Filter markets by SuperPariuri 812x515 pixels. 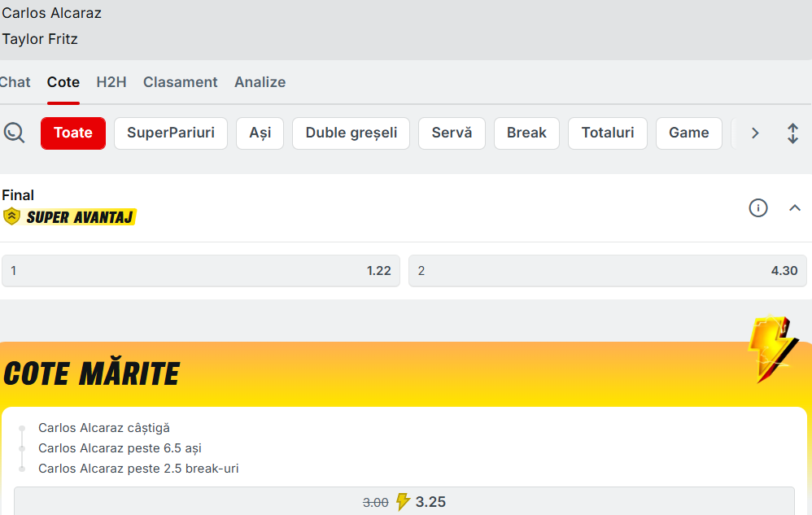click(171, 133)
